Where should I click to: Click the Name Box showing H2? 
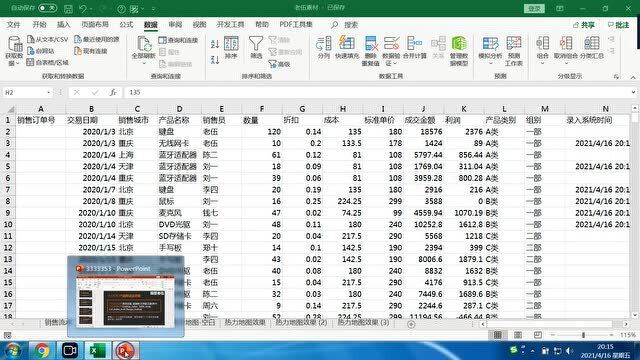tap(24, 93)
